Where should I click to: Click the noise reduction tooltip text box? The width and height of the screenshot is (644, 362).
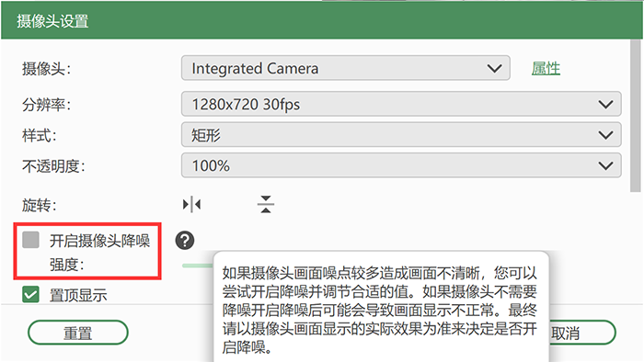click(x=381, y=307)
